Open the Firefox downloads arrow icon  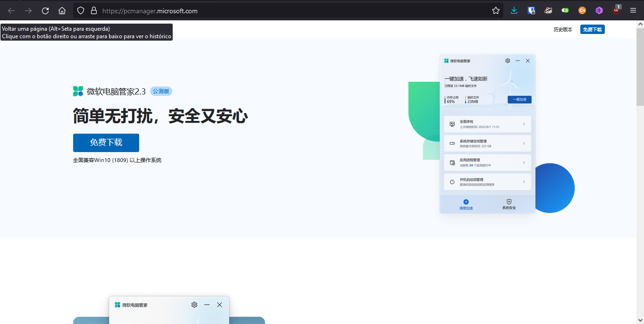[x=514, y=10]
